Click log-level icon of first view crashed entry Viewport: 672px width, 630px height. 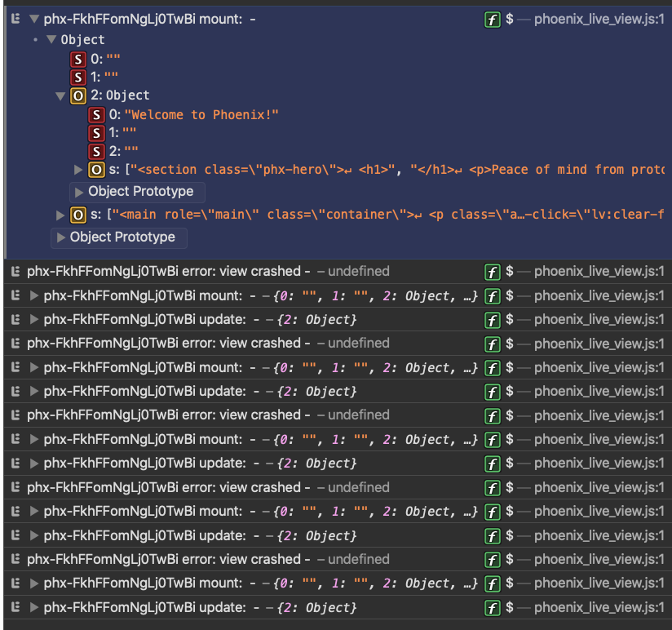coord(15,272)
